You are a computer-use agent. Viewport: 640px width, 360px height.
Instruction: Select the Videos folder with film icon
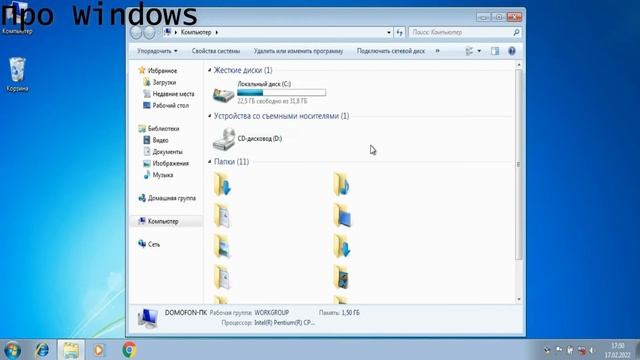pyautogui.click(x=342, y=278)
